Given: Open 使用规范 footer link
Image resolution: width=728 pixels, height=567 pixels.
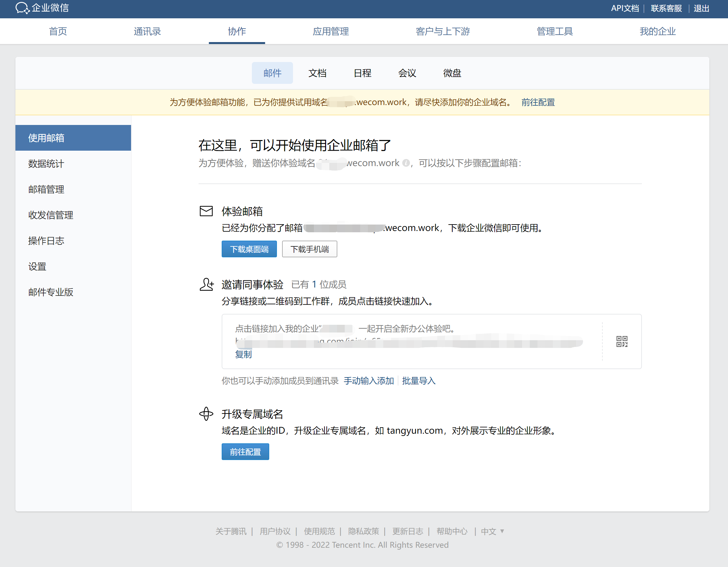Looking at the screenshot, I should click(319, 531).
